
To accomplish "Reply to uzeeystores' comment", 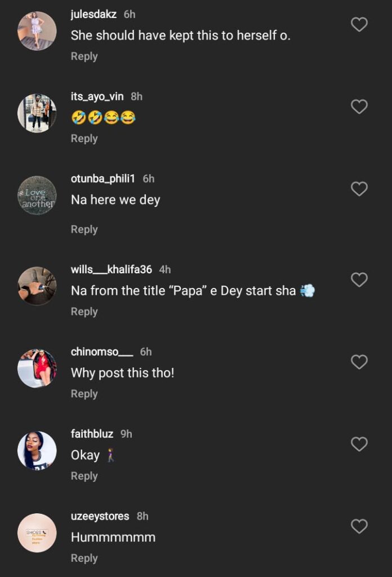I will pyautogui.click(x=84, y=558).
